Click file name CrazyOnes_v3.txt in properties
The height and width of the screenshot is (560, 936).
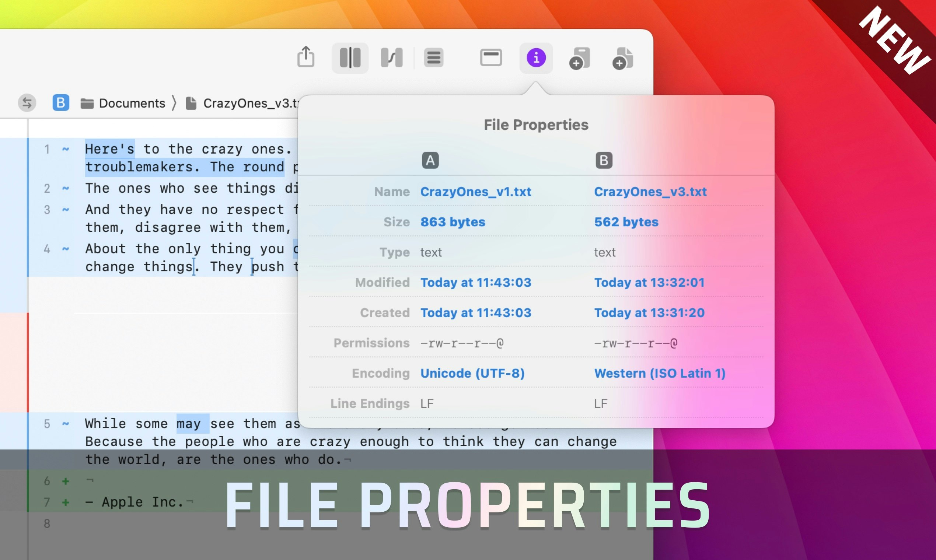click(650, 192)
